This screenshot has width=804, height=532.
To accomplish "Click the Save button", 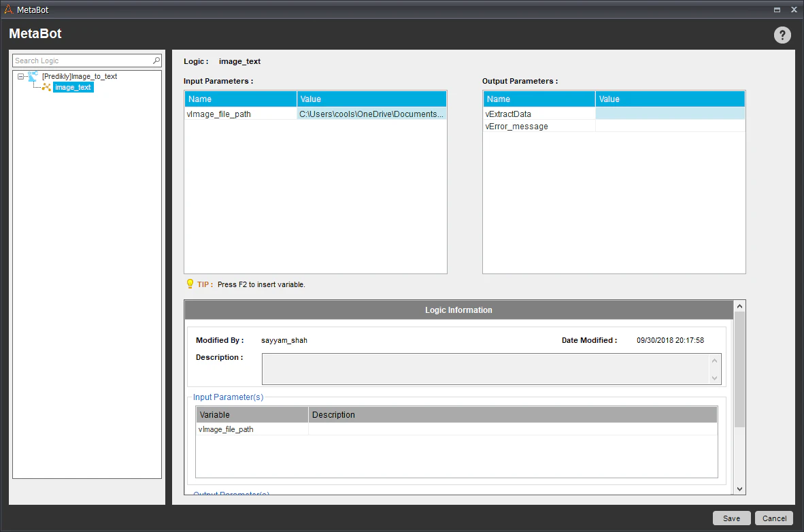I will click(x=731, y=518).
